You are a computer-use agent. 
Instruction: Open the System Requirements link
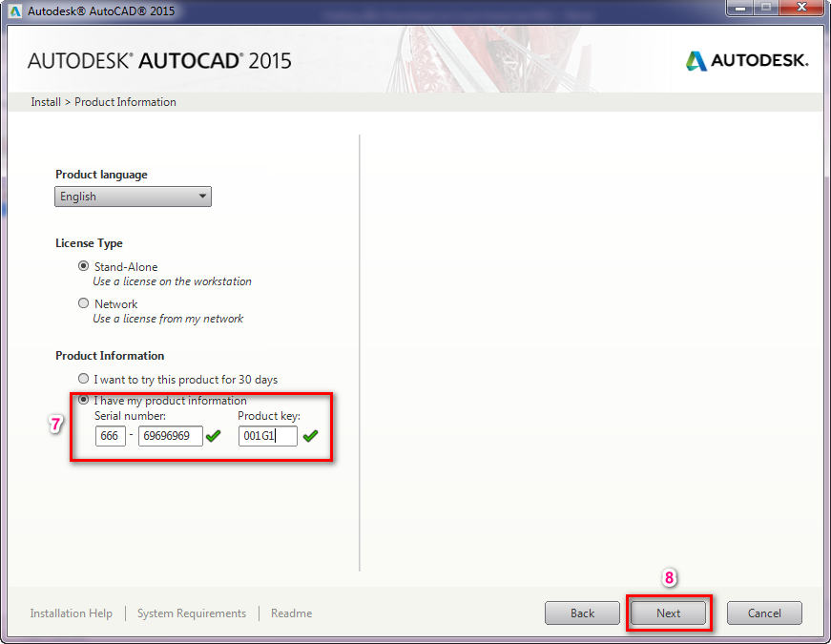coord(192,613)
